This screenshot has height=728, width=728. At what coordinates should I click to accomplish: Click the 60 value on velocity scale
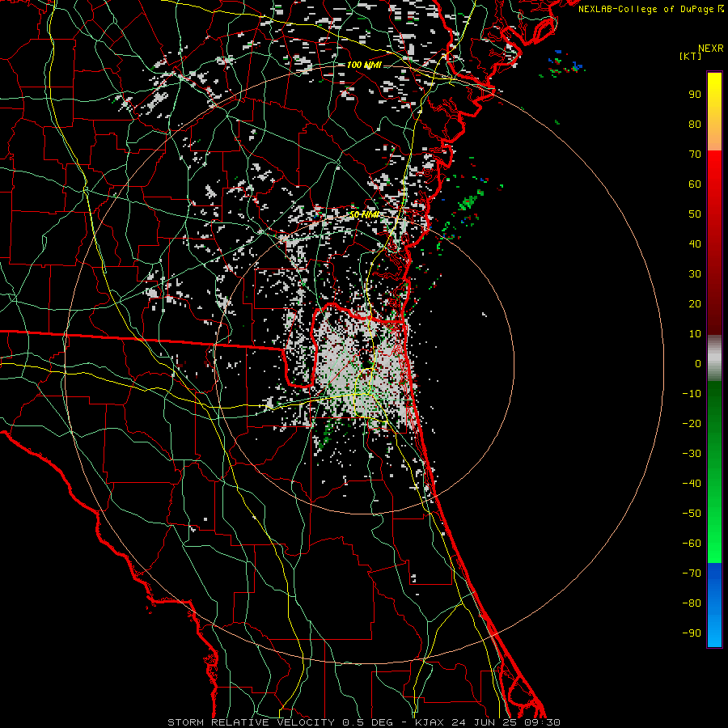(695, 184)
